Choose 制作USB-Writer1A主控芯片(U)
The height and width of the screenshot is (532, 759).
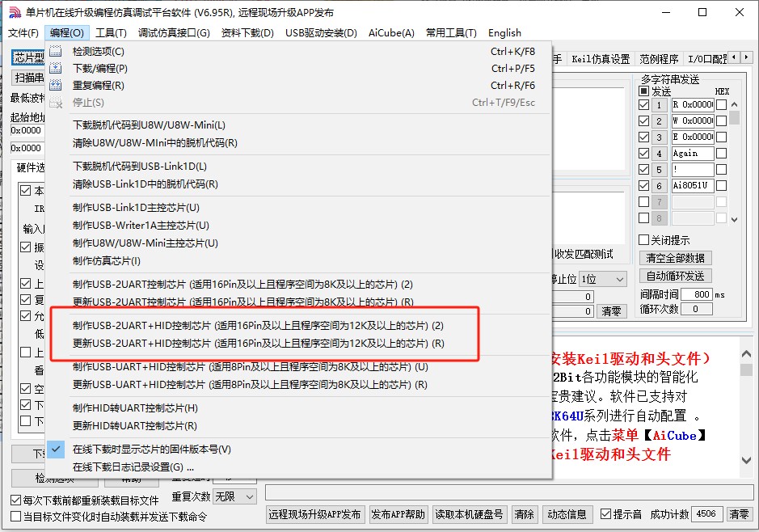[x=298, y=225]
